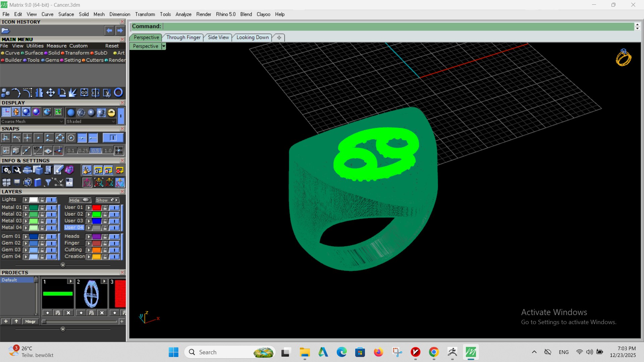The image size is (644, 362).
Task: Expand the Lights layer arrow
Action: click(x=25, y=200)
